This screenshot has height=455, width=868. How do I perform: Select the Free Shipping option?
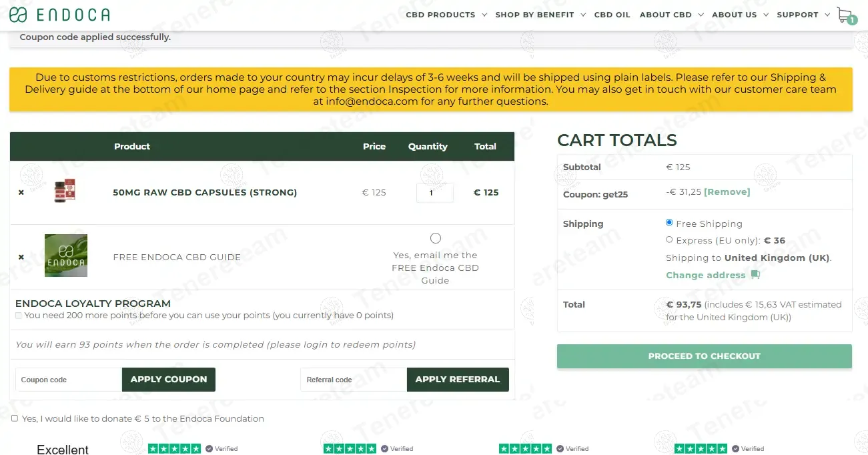669,223
